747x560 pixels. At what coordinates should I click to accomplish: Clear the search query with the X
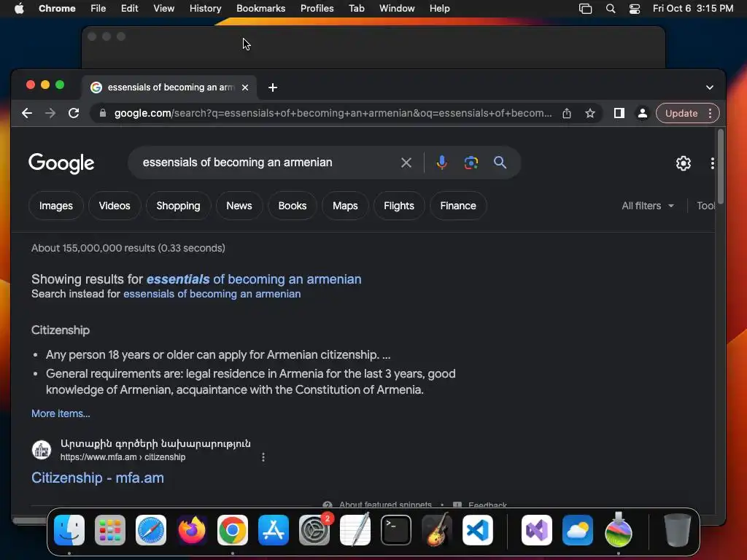tap(406, 163)
